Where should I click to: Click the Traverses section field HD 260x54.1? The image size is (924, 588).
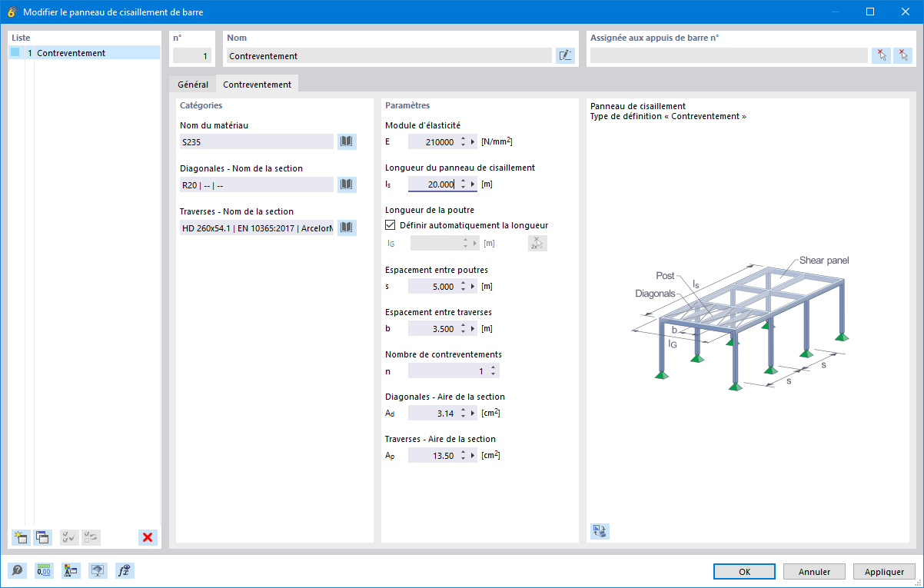coord(257,228)
